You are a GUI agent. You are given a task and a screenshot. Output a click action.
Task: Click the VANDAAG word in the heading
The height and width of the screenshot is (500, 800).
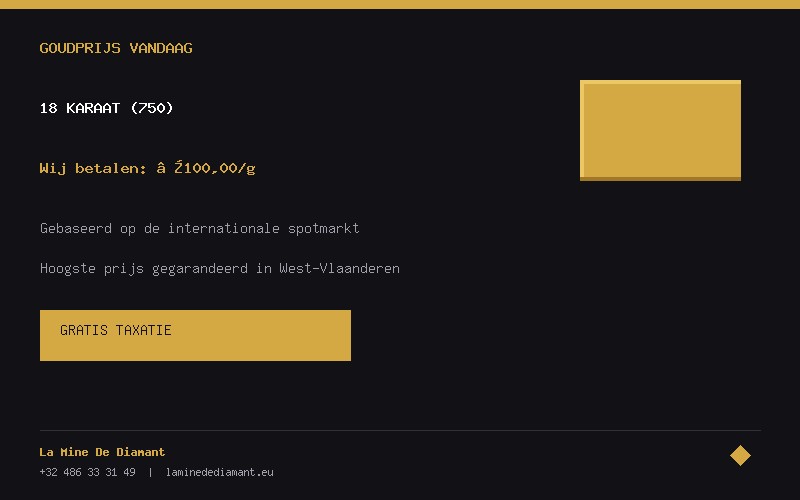pos(161,48)
